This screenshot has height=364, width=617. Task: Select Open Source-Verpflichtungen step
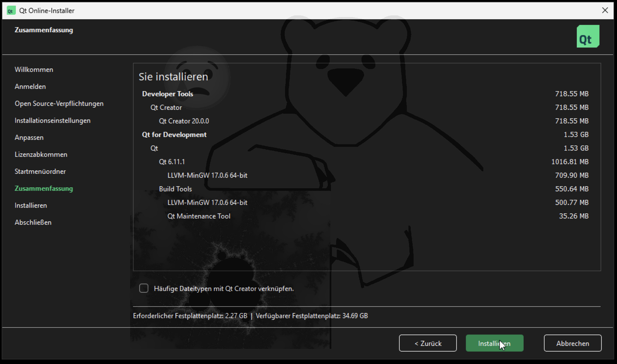59,103
